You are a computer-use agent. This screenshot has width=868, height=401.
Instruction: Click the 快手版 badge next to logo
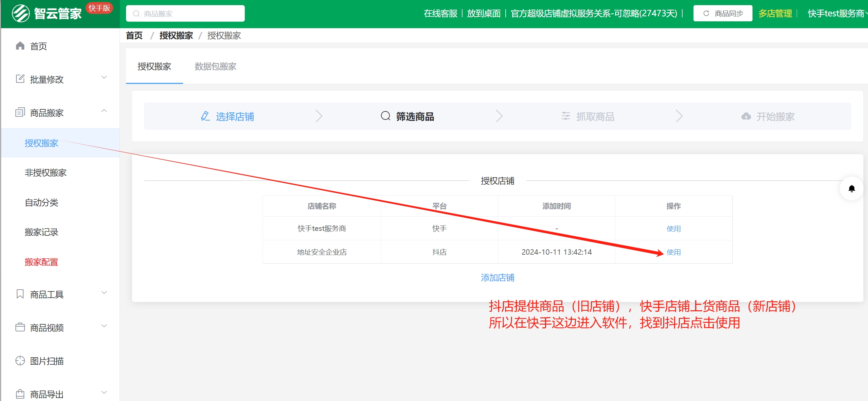(x=99, y=8)
